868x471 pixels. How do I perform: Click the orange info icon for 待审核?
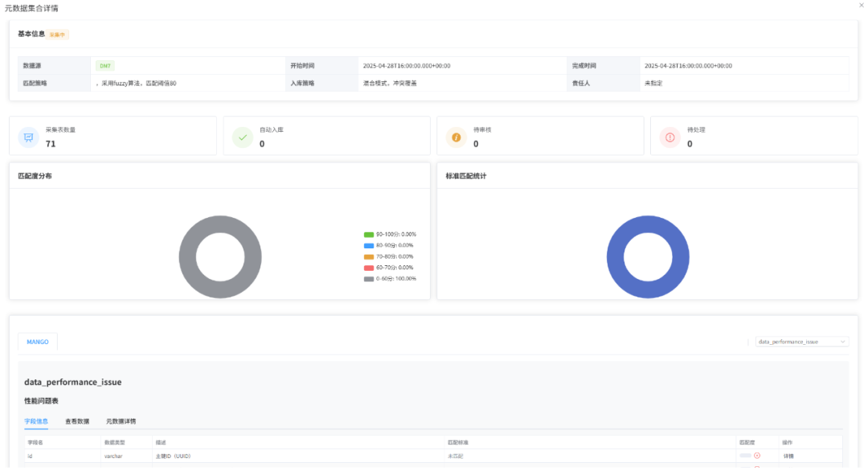(x=457, y=137)
